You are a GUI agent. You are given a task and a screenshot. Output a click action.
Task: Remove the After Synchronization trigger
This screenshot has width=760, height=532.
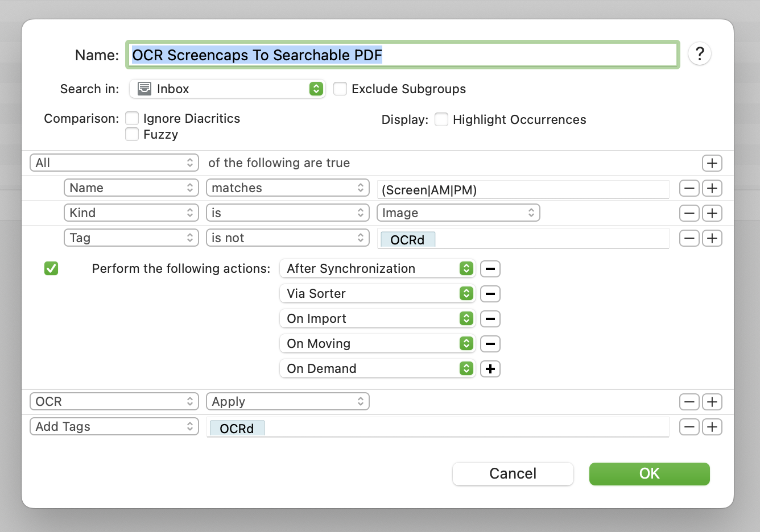490,269
